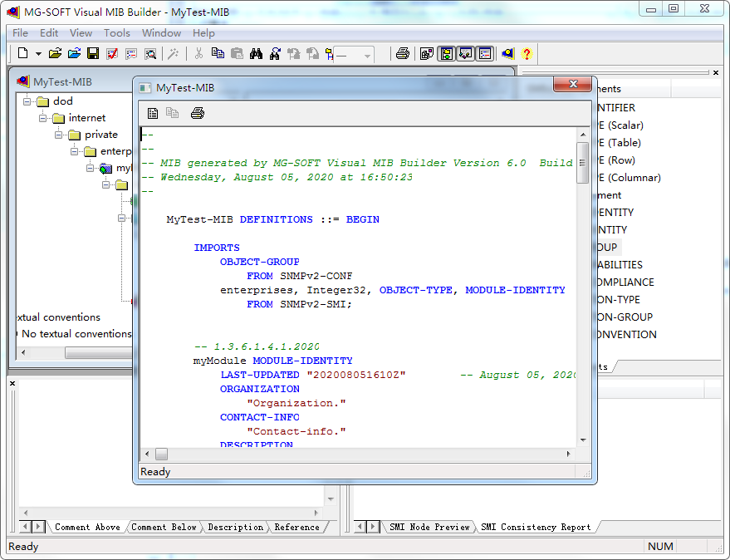730x560 pixels.
Task: Open the dropdown arrow beside New icon
Action: tap(38, 54)
